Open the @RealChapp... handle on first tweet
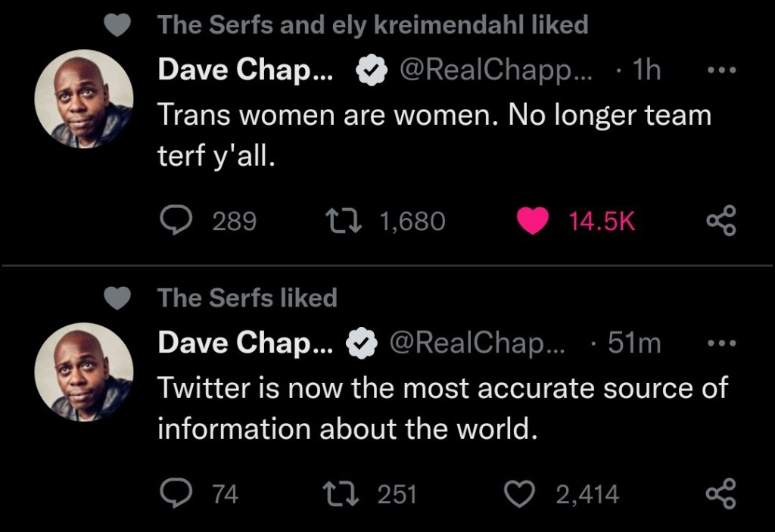The height and width of the screenshot is (532, 775). (x=496, y=70)
